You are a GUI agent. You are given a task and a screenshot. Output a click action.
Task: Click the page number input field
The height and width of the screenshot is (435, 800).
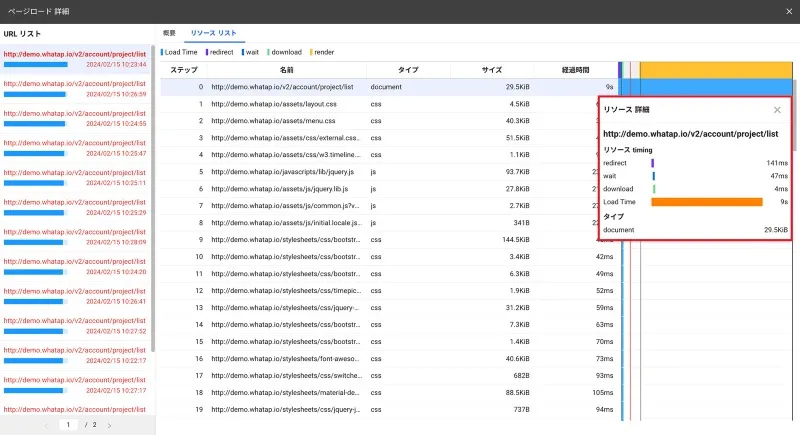68,425
